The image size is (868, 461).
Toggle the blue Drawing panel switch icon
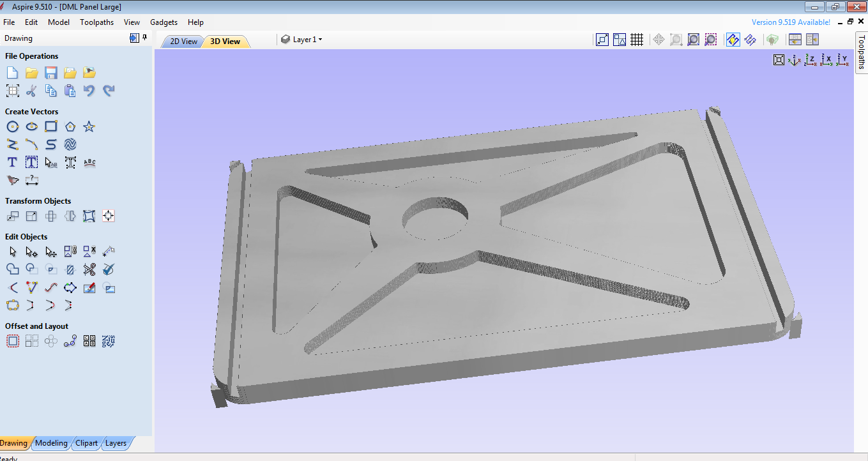tap(133, 38)
